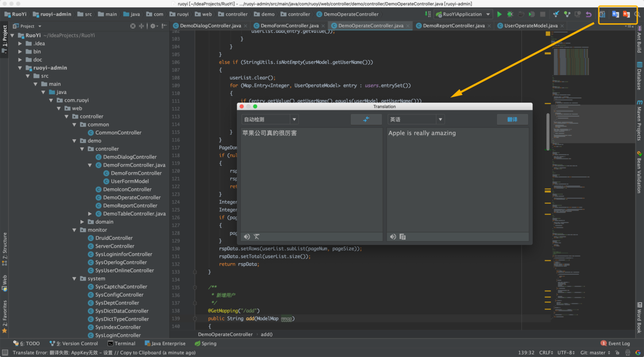Image resolution: width=644 pixels, height=357 pixels.
Task: Copy the translated text to clipboard
Action: 403,237
